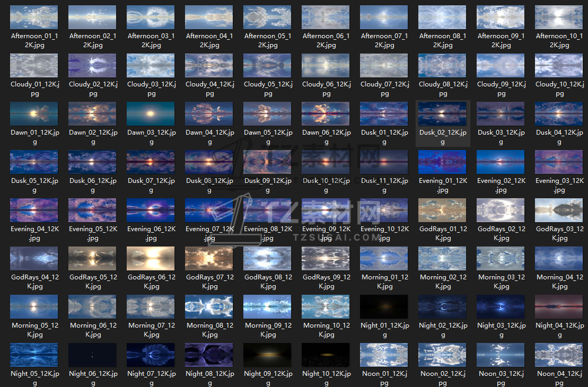588x387 pixels.
Task: Click the Evening_04_12K.jpg thumbnail
Action: coord(34,210)
